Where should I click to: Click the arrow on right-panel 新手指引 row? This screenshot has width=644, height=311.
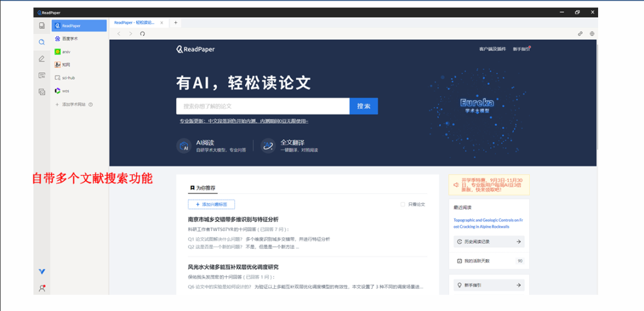tap(518, 285)
